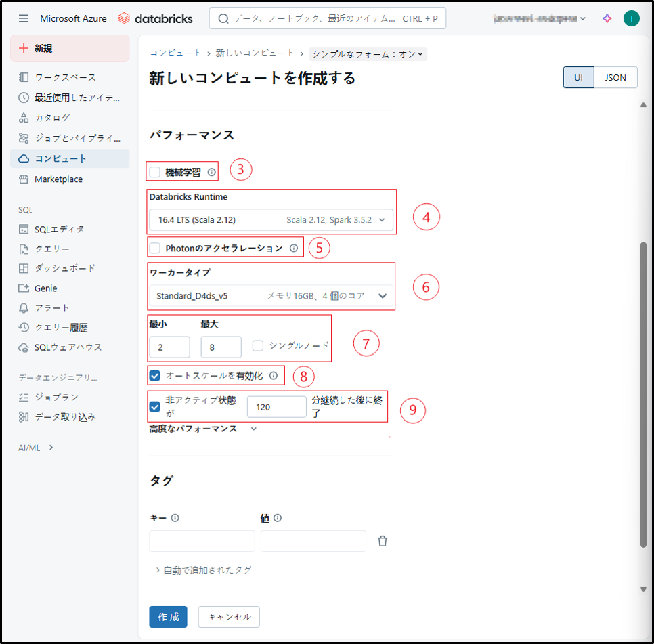The width and height of the screenshot is (654, 644).
Task: Click the Databricks assistant sparkle icon
Action: click(607, 18)
